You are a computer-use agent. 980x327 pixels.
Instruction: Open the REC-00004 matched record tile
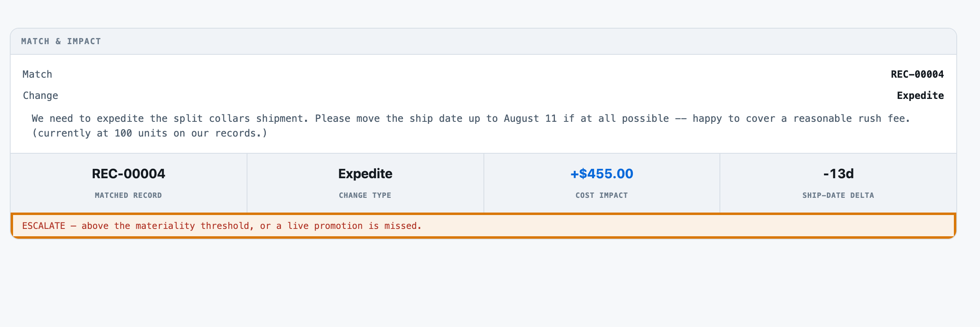[129, 183]
